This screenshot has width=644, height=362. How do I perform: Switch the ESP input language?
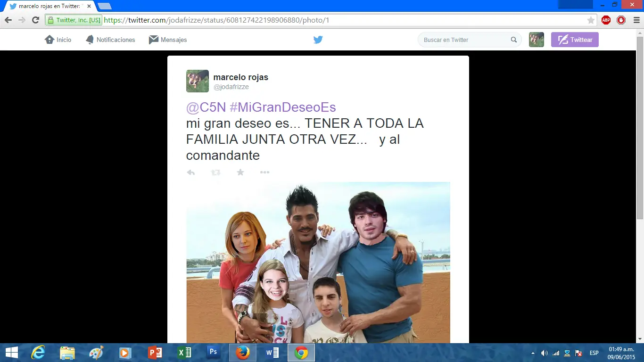point(594,353)
